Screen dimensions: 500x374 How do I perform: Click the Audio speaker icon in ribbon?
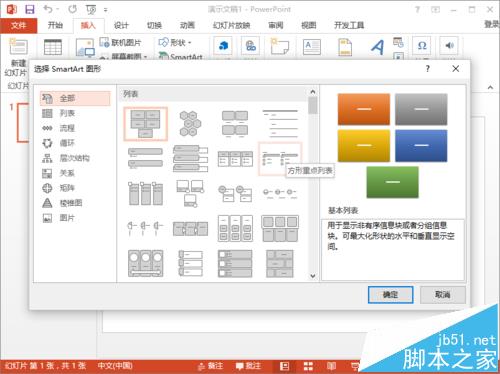pos(449,46)
